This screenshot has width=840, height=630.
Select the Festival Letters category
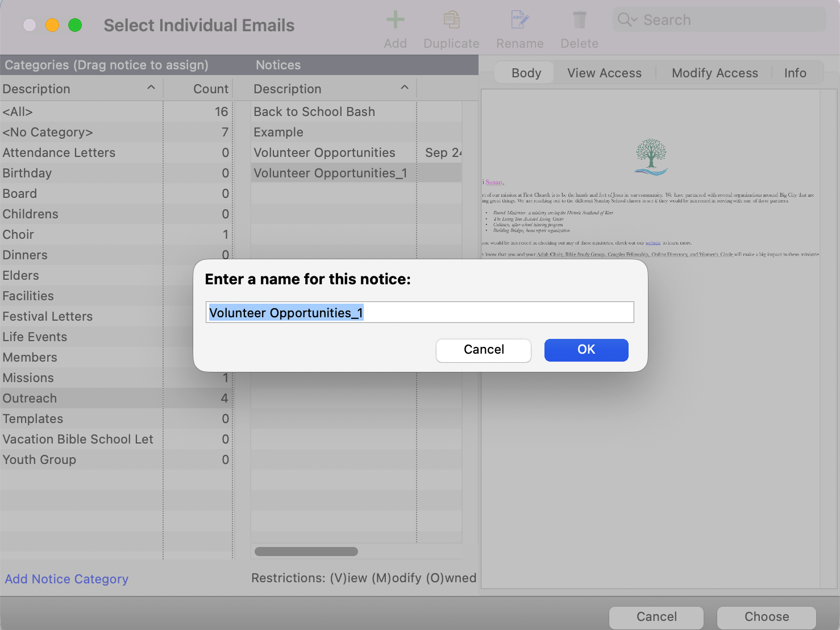tap(97, 316)
